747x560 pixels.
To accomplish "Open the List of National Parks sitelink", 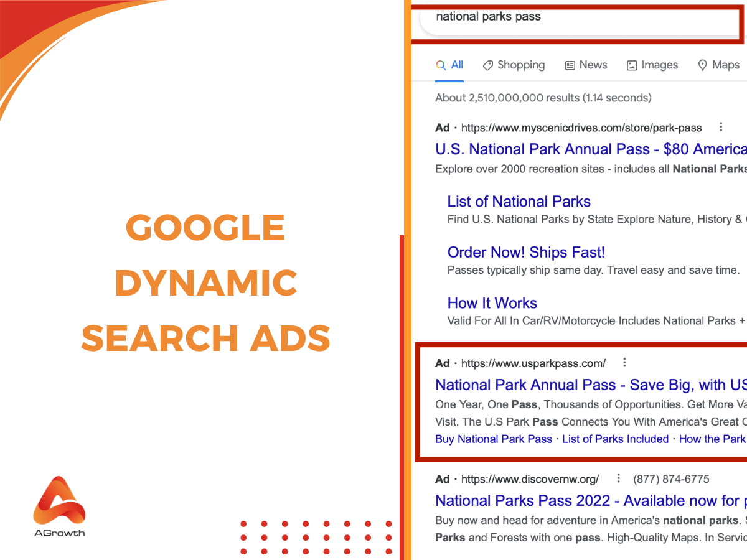I will point(519,202).
